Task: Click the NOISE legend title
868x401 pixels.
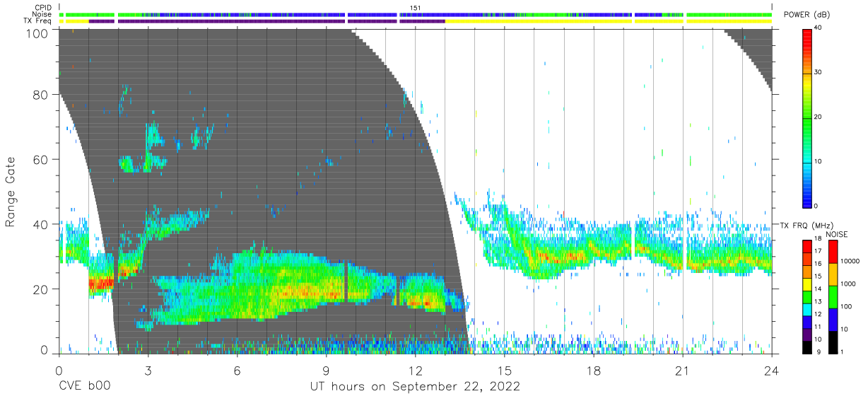Action: [x=836, y=234]
